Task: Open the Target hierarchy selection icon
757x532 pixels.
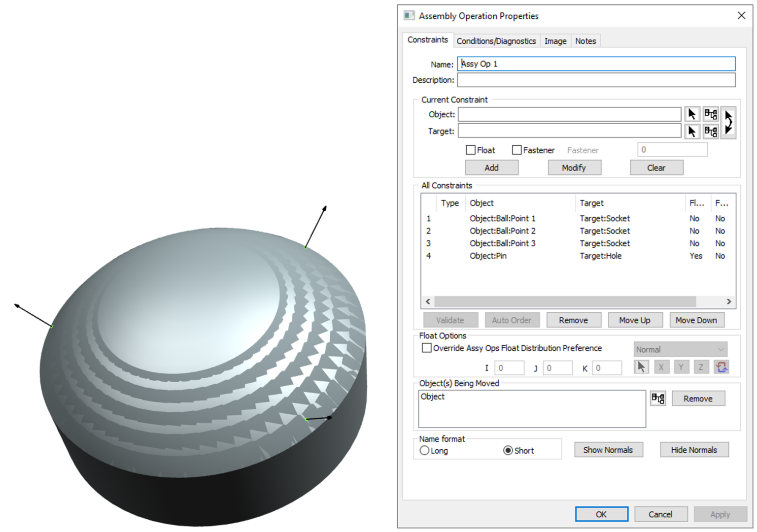Action: (711, 131)
